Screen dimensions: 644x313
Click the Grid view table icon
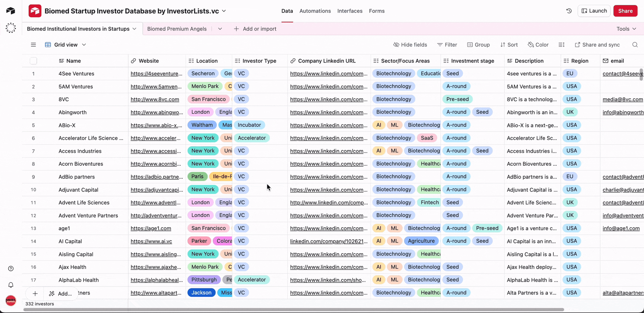tap(48, 45)
